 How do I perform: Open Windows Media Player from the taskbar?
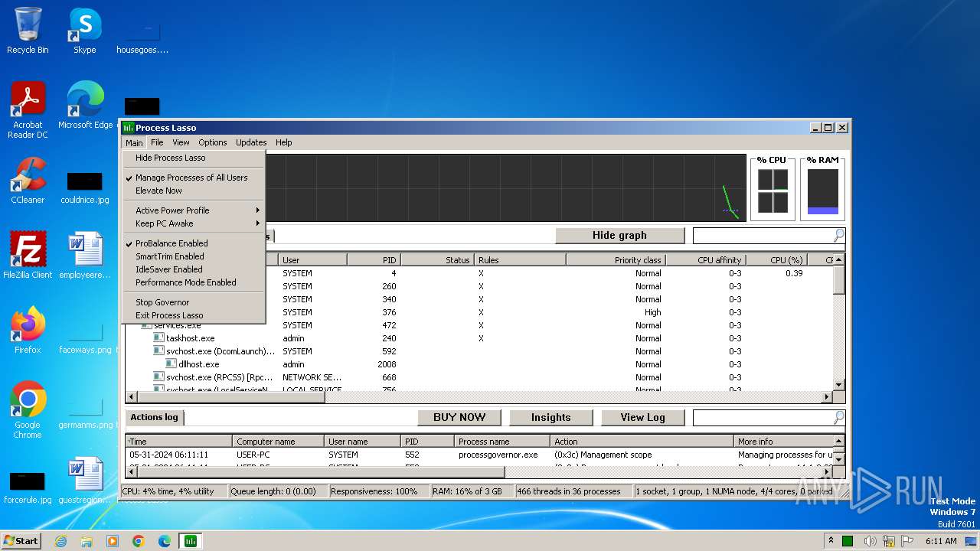point(113,541)
